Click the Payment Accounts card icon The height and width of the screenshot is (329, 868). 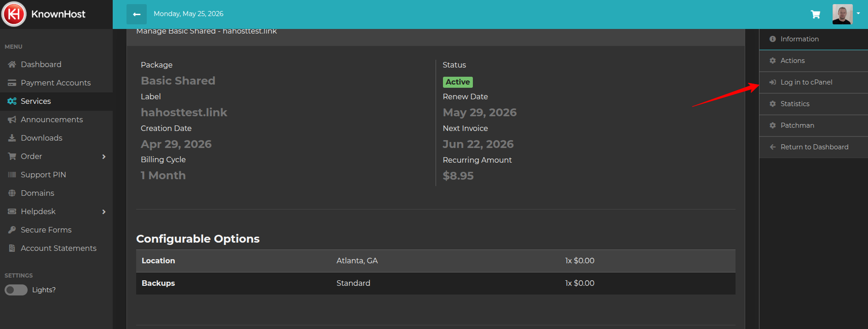[x=12, y=83]
